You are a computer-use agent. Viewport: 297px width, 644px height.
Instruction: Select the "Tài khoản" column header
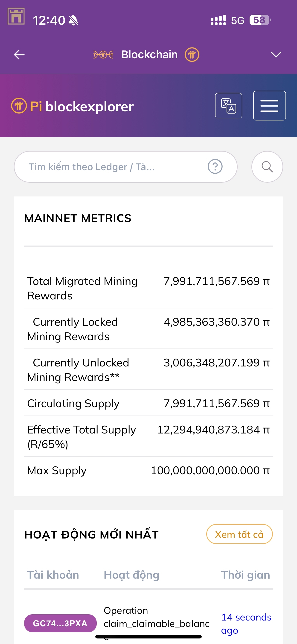[53, 575]
